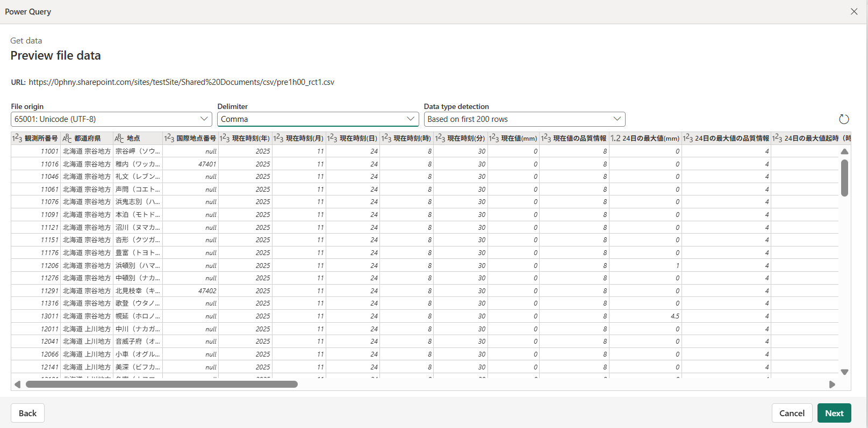
Task: Click the number type icon of 現在時刻(時) column
Action: tap(386, 139)
